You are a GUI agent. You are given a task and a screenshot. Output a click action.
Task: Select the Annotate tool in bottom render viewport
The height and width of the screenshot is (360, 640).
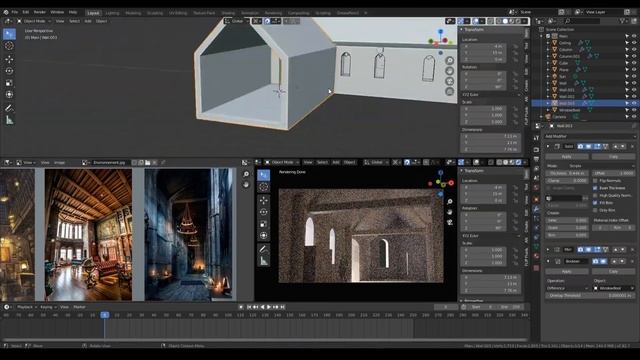(264, 249)
